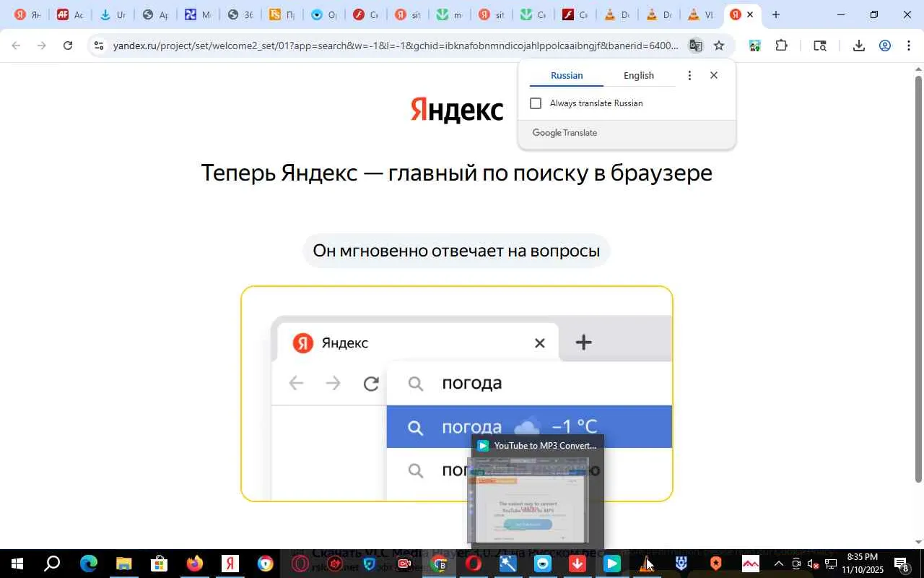This screenshot has height=578, width=924.
Task: Open the tab search screen icon in toolbar
Action: (819, 46)
